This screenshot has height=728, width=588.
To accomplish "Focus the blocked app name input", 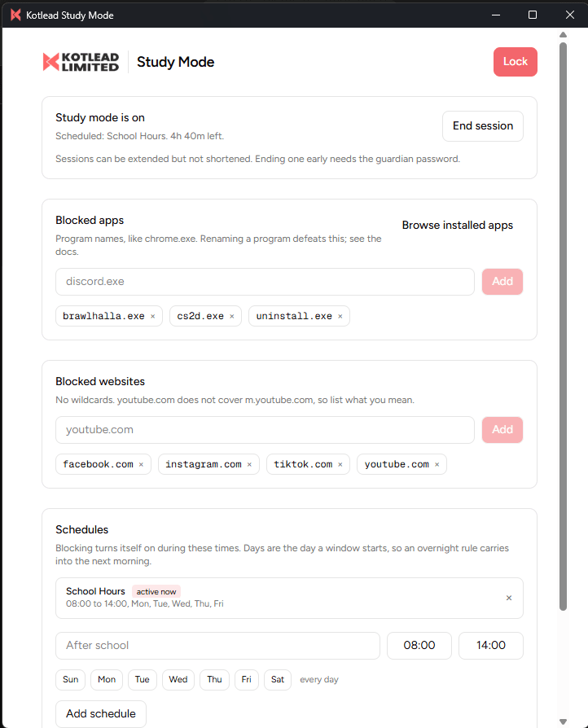I will [265, 282].
